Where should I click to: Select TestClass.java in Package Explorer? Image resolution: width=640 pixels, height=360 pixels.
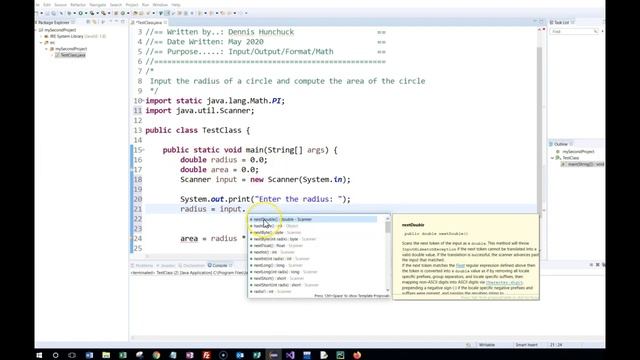click(x=71, y=55)
